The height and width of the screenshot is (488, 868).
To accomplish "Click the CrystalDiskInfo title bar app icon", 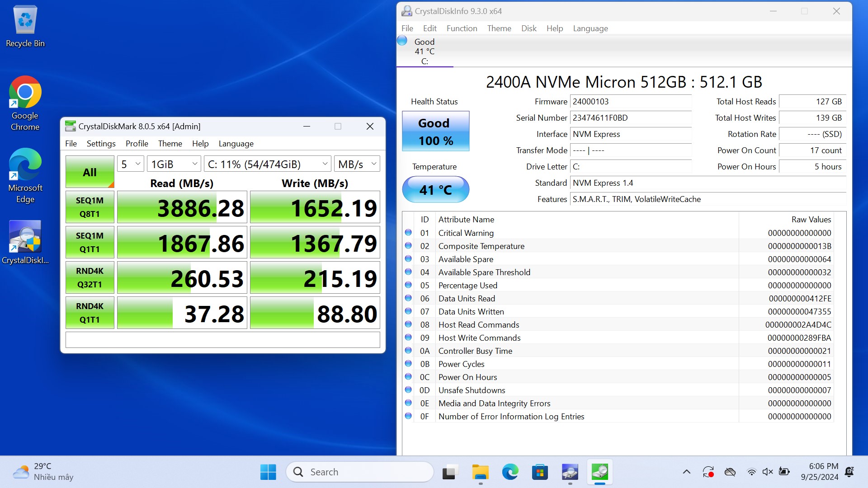I will [407, 11].
